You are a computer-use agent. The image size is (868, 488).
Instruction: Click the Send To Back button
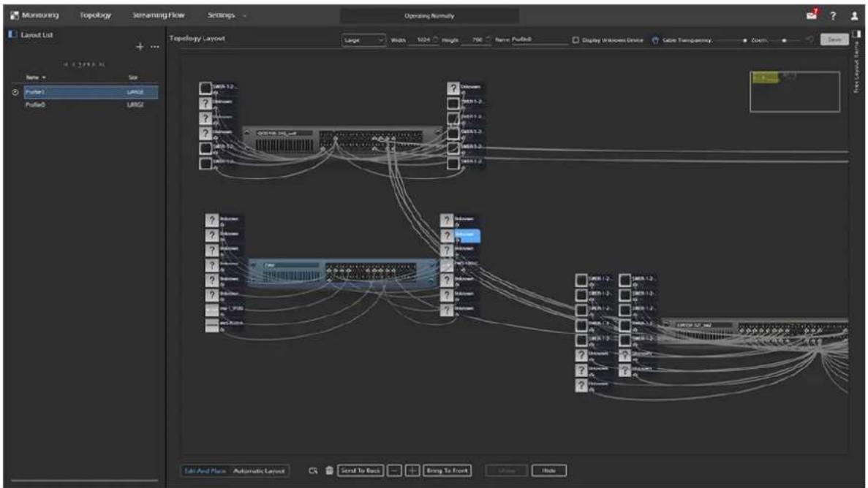(361, 470)
